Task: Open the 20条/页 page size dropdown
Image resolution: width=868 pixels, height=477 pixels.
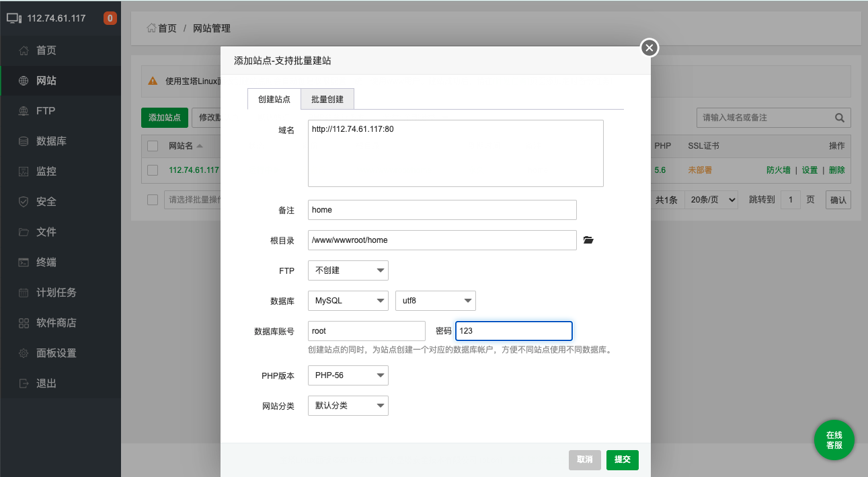Action: point(711,200)
